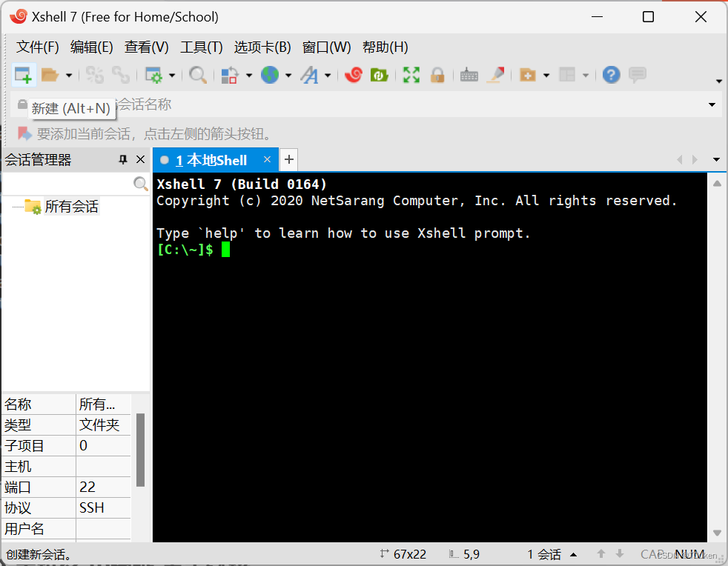Expand the address bar history dropdown
Image resolution: width=728 pixels, height=566 pixels.
pyautogui.click(x=712, y=104)
